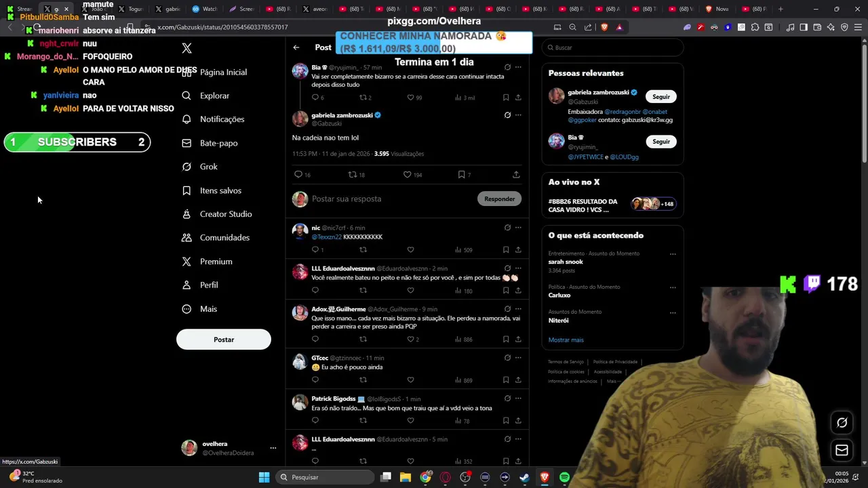Reply to Adox Guilherme's comment
Image resolution: width=868 pixels, height=488 pixels.
coord(315,340)
